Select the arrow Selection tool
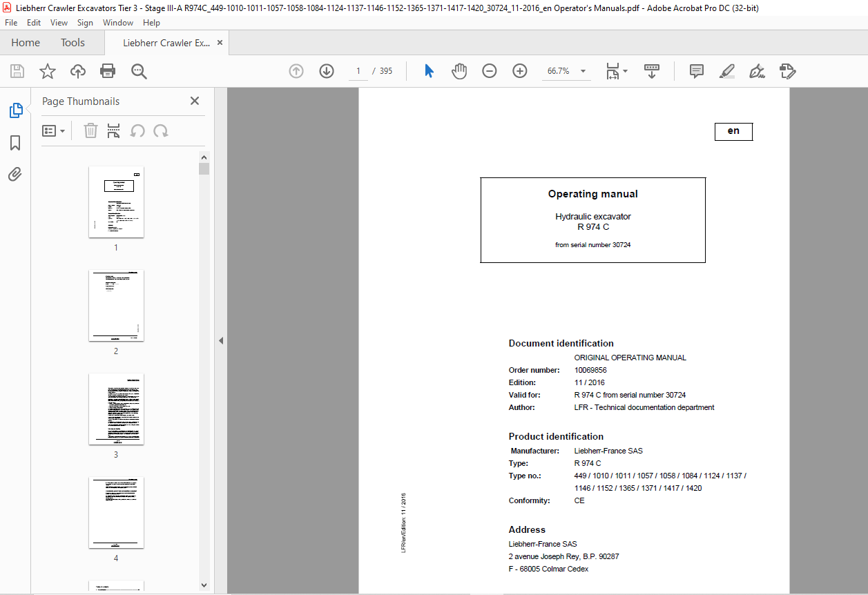868x595 pixels. point(429,71)
